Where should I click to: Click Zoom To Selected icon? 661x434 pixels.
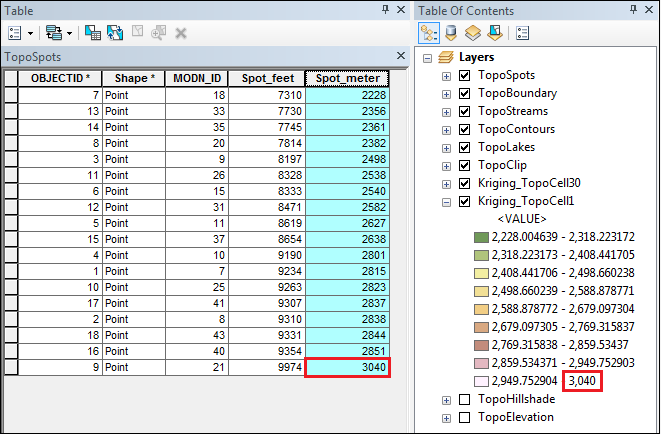pyautogui.click(x=159, y=33)
